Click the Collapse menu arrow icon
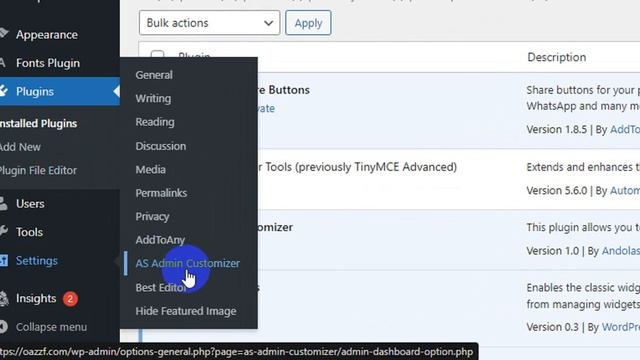 click(4, 327)
